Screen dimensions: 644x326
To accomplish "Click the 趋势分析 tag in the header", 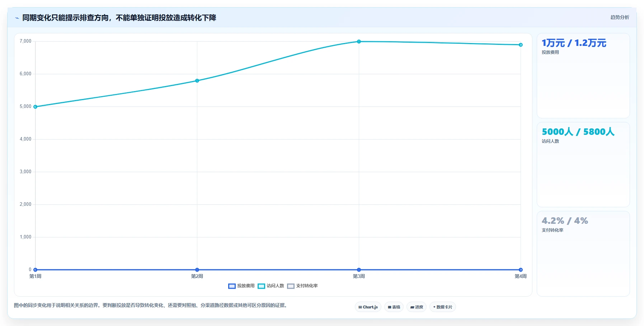I will tap(620, 17).
